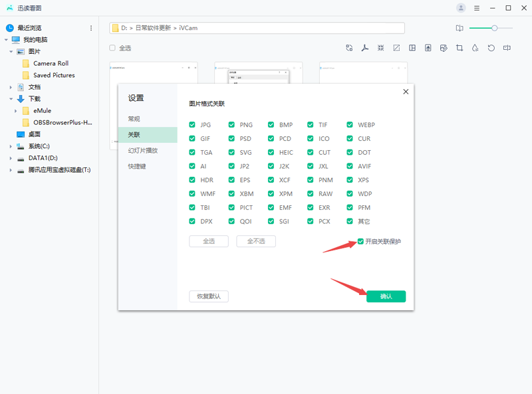Screen dimensions: 532x394
Task: Expand the 文档 folder tree node
Action: (x=11, y=87)
